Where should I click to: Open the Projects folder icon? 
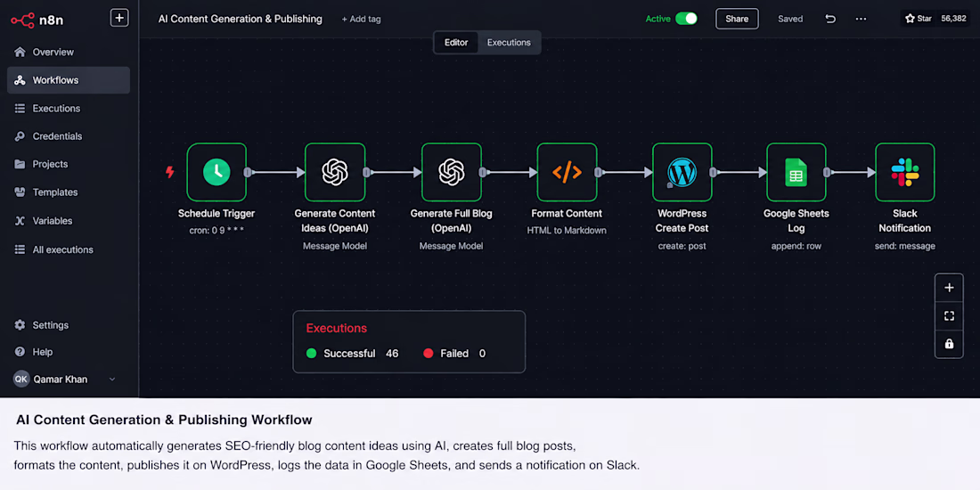coord(20,164)
